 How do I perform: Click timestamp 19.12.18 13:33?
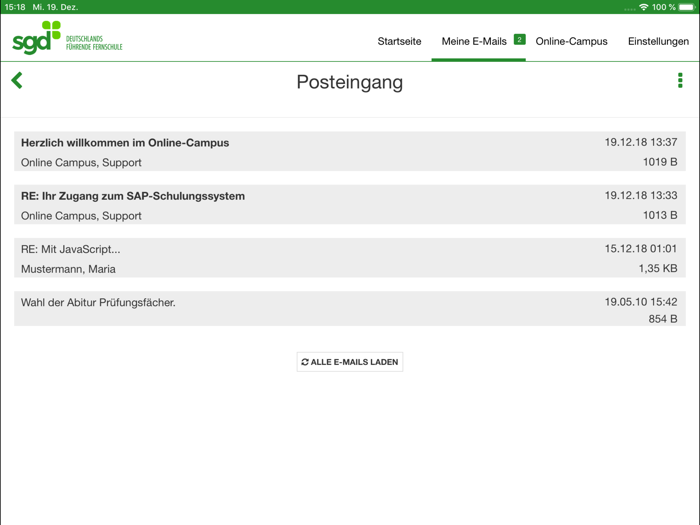[x=641, y=195]
